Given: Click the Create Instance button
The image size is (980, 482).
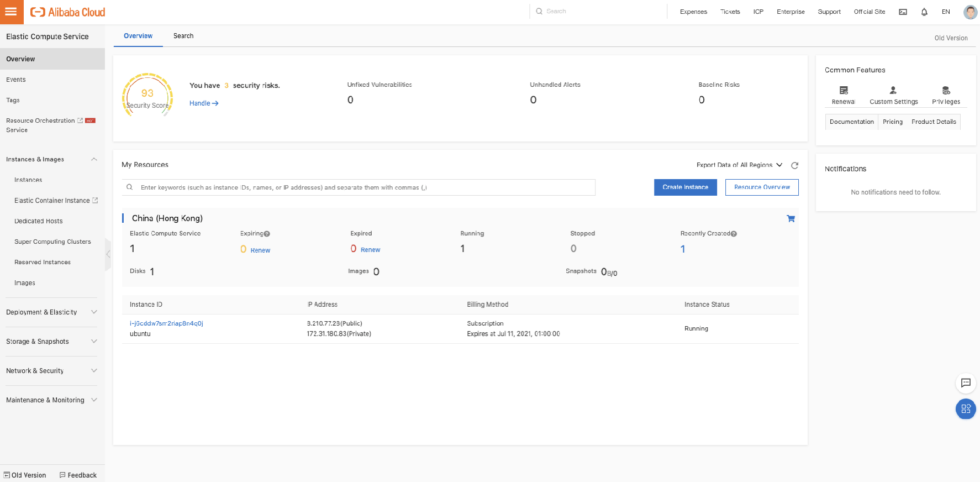Looking at the screenshot, I should click(685, 187).
